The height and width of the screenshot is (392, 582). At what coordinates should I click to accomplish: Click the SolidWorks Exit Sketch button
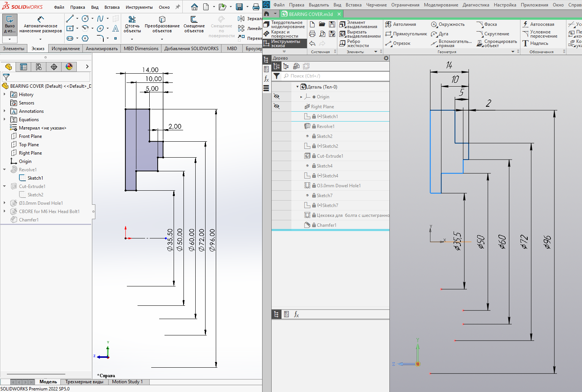(x=9, y=25)
